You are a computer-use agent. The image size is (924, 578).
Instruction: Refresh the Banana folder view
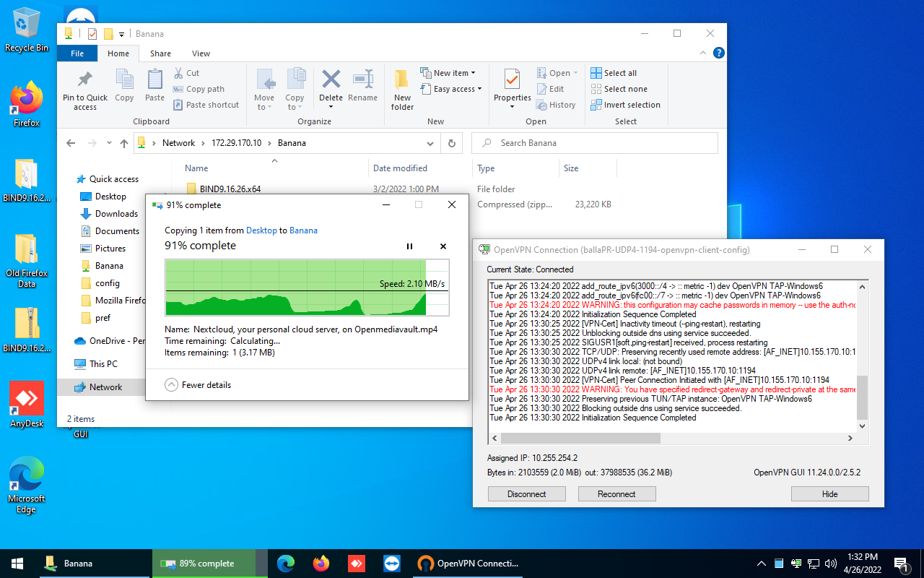click(452, 143)
